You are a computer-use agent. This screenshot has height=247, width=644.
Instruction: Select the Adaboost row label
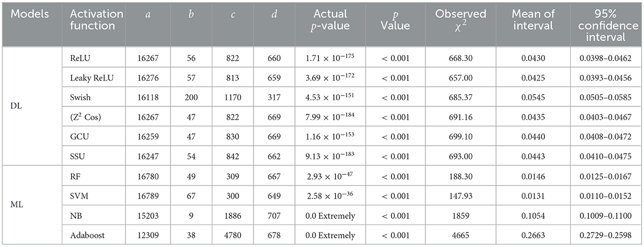87,236
